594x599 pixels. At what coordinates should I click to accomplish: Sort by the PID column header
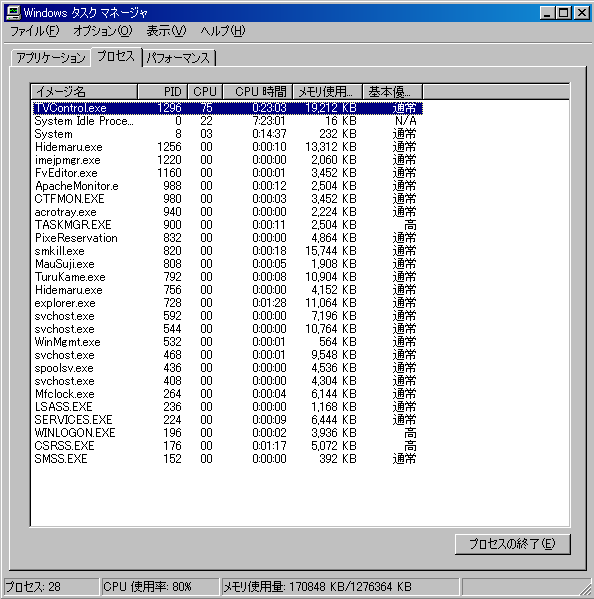[x=163, y=92]
